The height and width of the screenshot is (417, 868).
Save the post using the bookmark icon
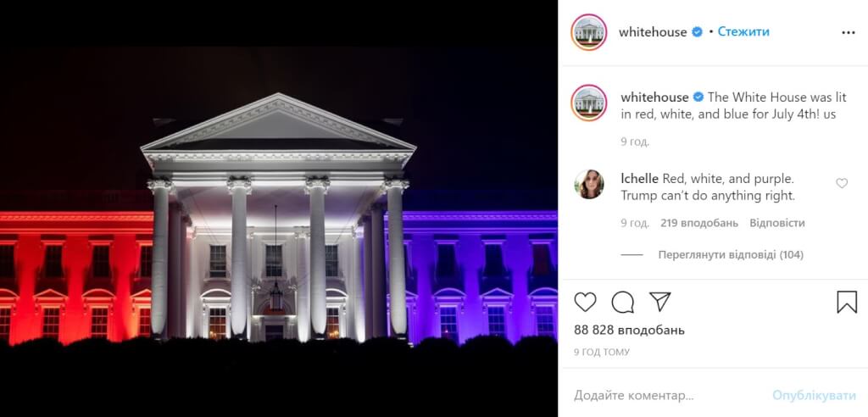847,302
